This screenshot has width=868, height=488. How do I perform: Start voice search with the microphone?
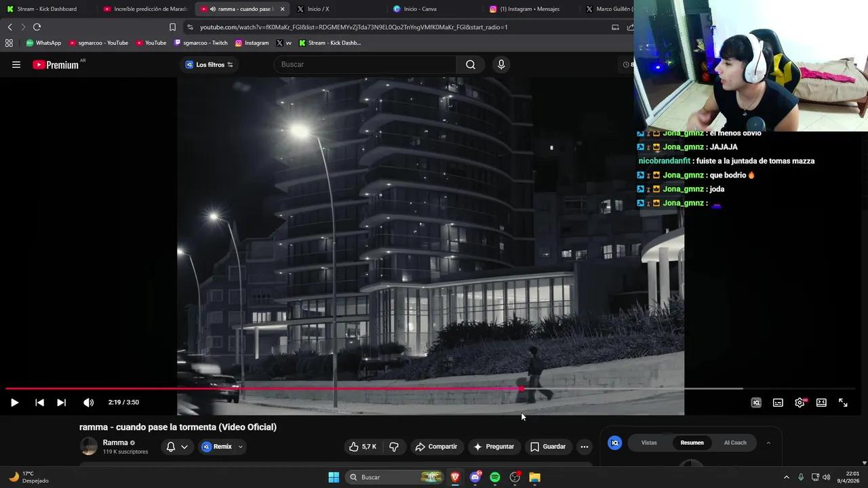tap(501, 64)
